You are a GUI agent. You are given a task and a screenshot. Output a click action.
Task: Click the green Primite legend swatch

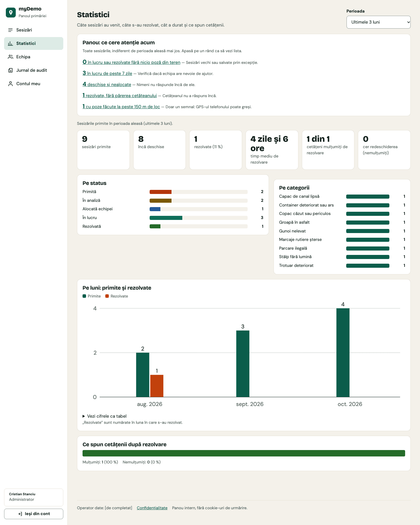84,296
